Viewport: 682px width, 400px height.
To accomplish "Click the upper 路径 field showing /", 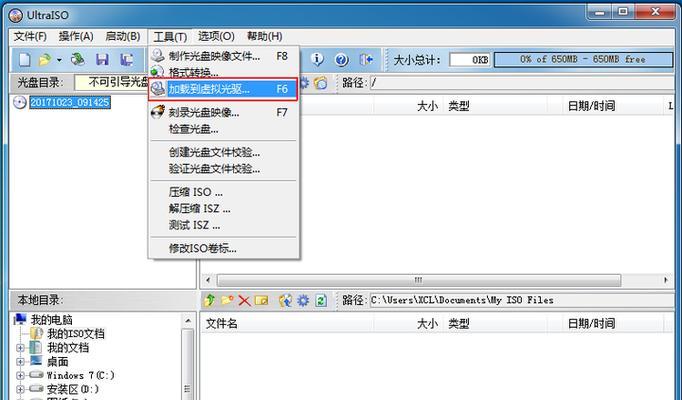I will (524, 83).
